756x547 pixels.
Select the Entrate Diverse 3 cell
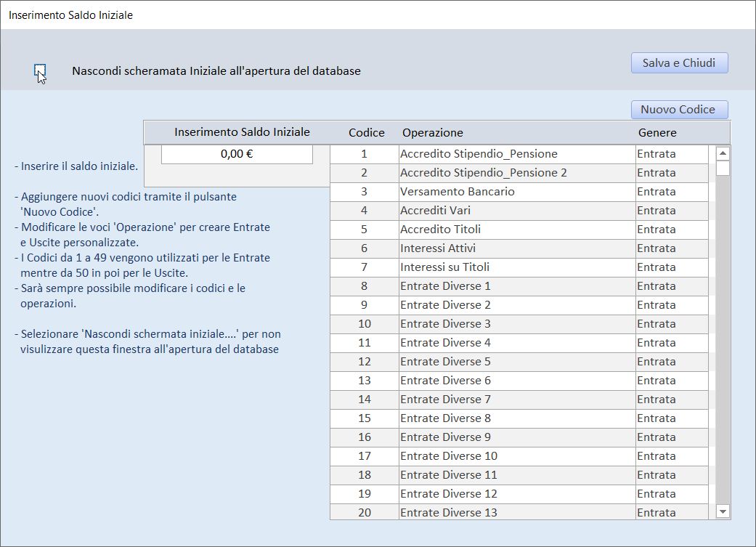(517, 324)
